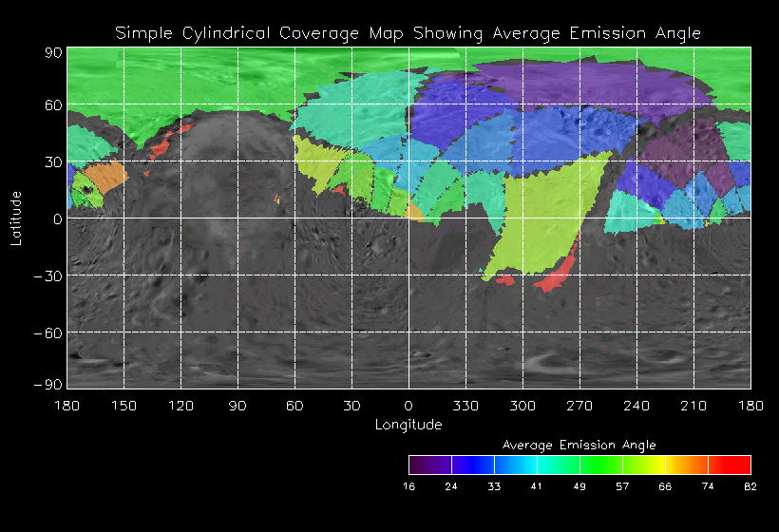Click the latitude tick label -60

48,333
